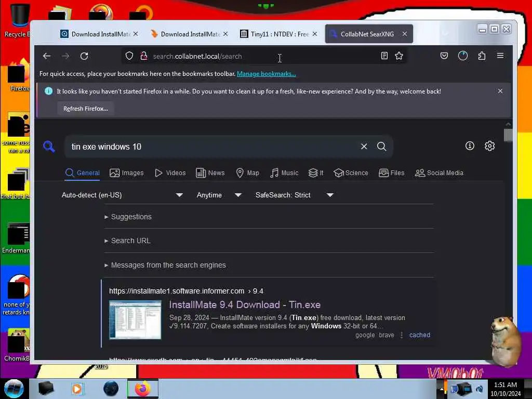Show hidden tray icons arrow
Viewport: 532px width, 399px height.
pyautogui.click(x=442, y=389)
